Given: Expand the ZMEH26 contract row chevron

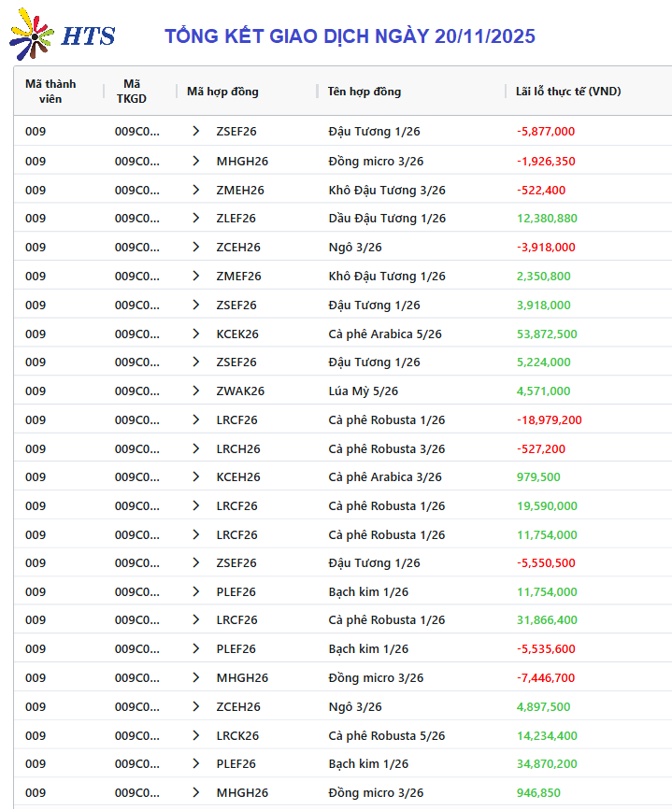Looking at the screenshot, I should click(x=195, y=190).
